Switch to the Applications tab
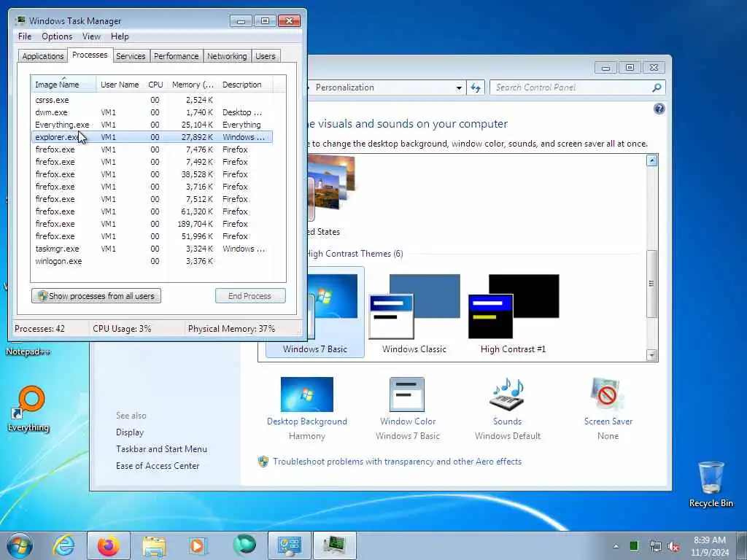 click(43, 56)
